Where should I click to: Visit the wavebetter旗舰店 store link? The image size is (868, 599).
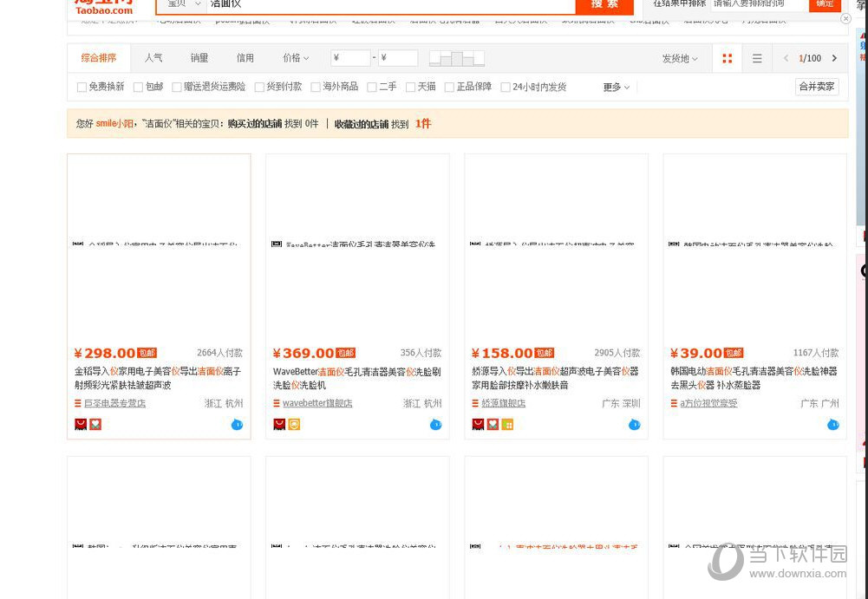coord(317,403)
